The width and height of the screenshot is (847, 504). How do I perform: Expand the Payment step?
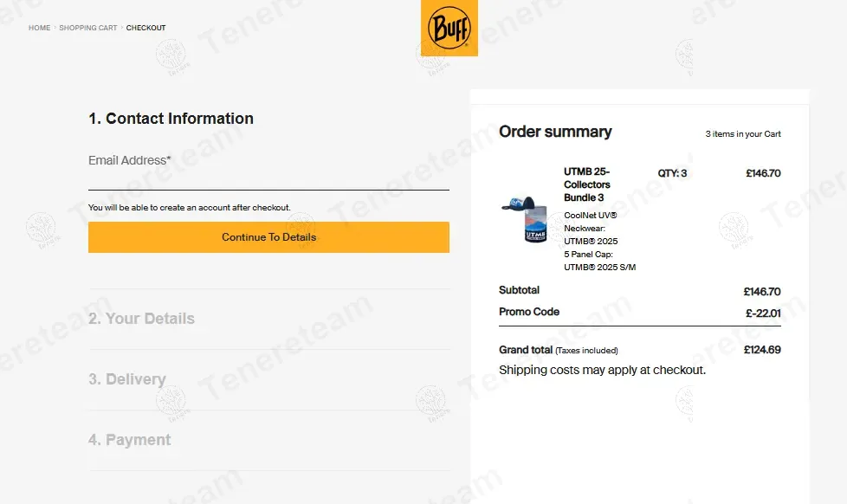pyautogui.click(x=130, y=440)
